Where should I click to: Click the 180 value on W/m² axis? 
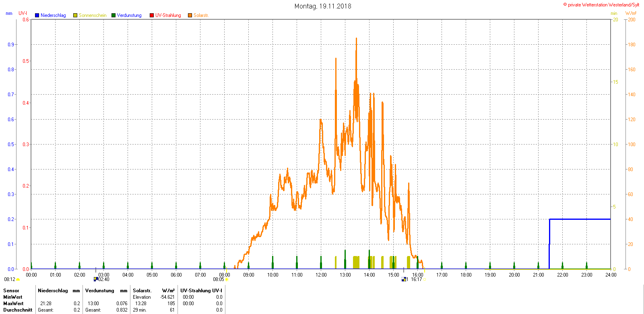[x=632, y=45]
